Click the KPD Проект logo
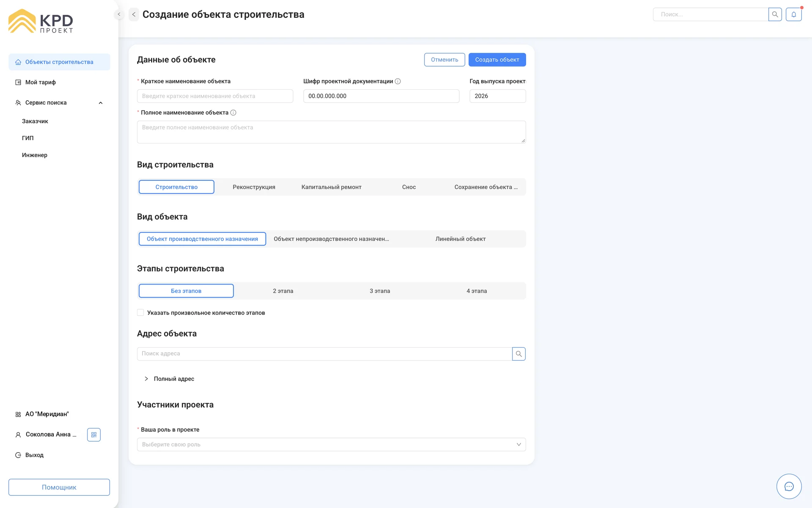Viewport: 812px width, 508px height. (x=41, y=21)
